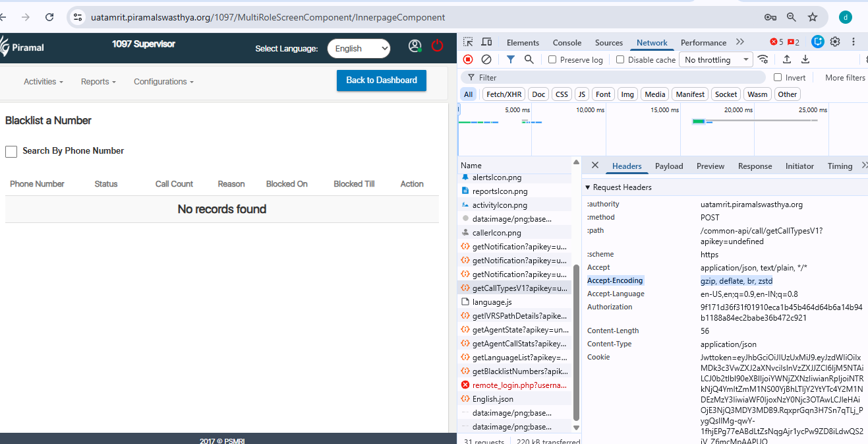Expand the Configurations menu
868x444 pixels.
(163, 82)
